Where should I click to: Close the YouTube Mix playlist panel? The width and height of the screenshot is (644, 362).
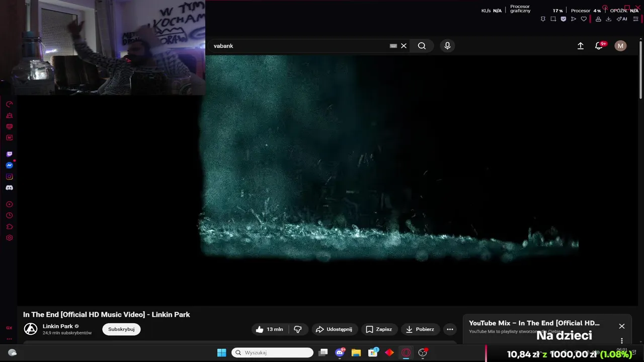click(622, 326)
